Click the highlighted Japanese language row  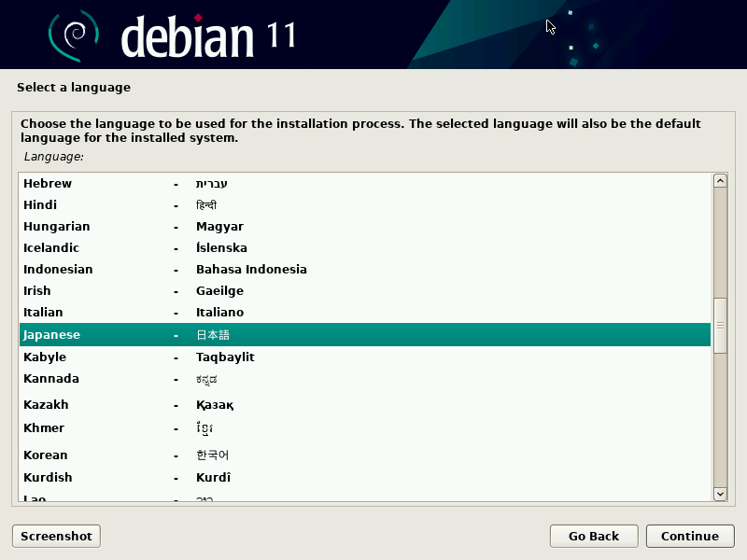(x=365, y=335)
